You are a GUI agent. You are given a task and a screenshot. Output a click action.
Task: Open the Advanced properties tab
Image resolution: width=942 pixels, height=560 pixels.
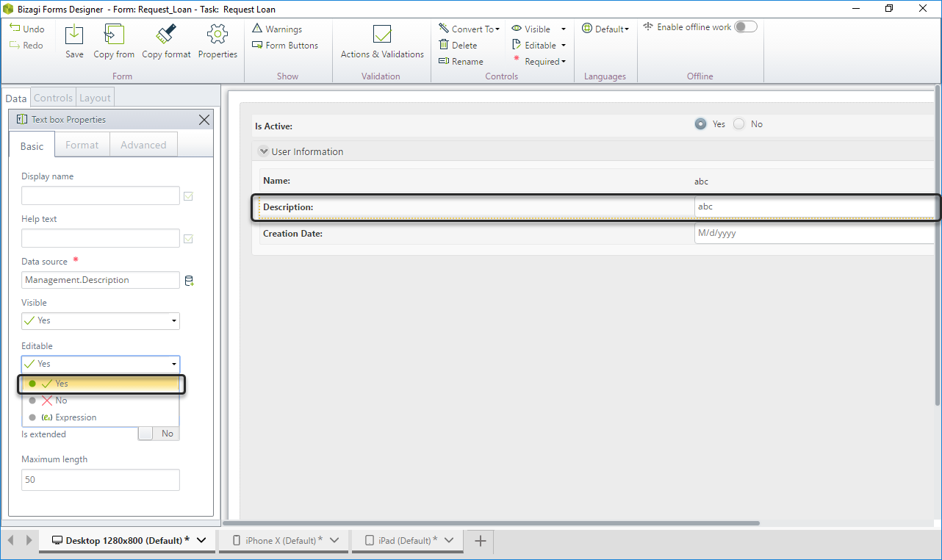143,145
